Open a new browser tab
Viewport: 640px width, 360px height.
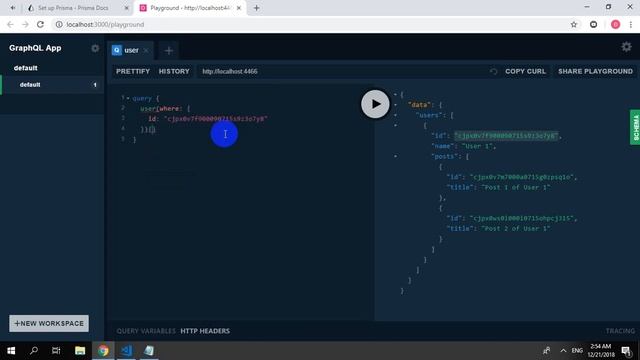point(256,8)
